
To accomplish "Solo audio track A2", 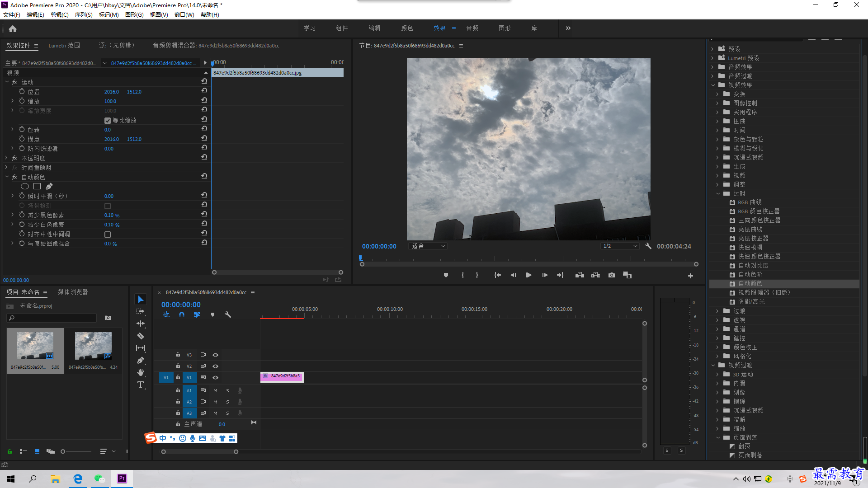I will click(x=227, y=402).
